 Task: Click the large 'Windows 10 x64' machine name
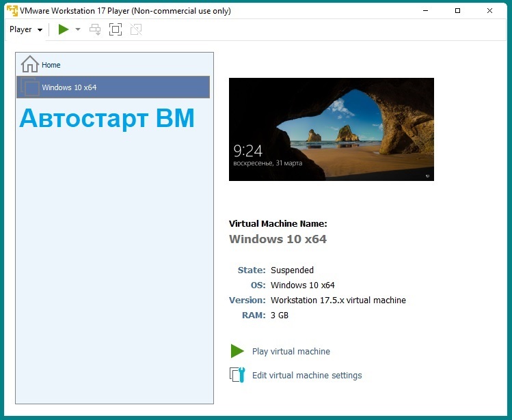[278, 239]
